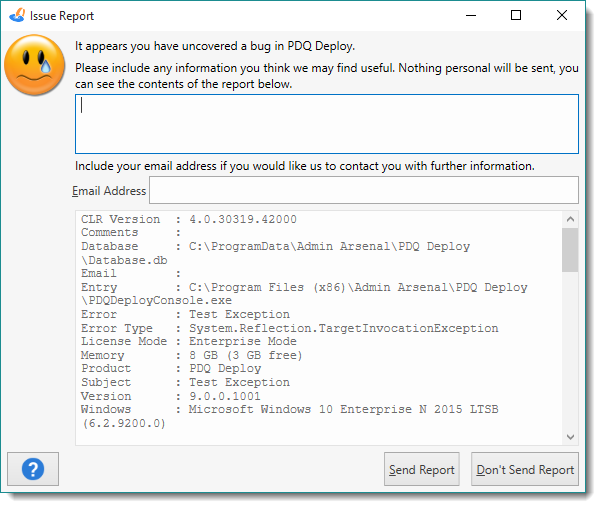The width and height of the screenshot is (601, 508).
Task: Click the 'Comments :' line in the report
Action: coord(131,232)
